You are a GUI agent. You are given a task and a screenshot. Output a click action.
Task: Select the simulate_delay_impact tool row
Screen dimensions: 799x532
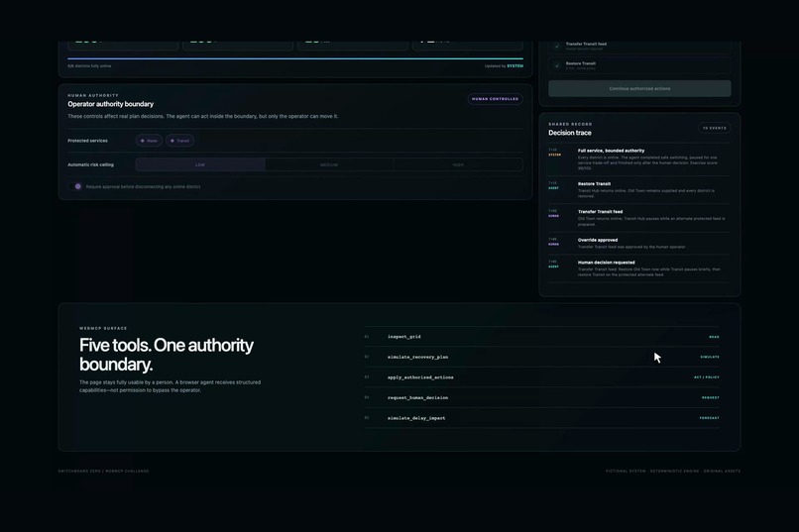[542, 418]
